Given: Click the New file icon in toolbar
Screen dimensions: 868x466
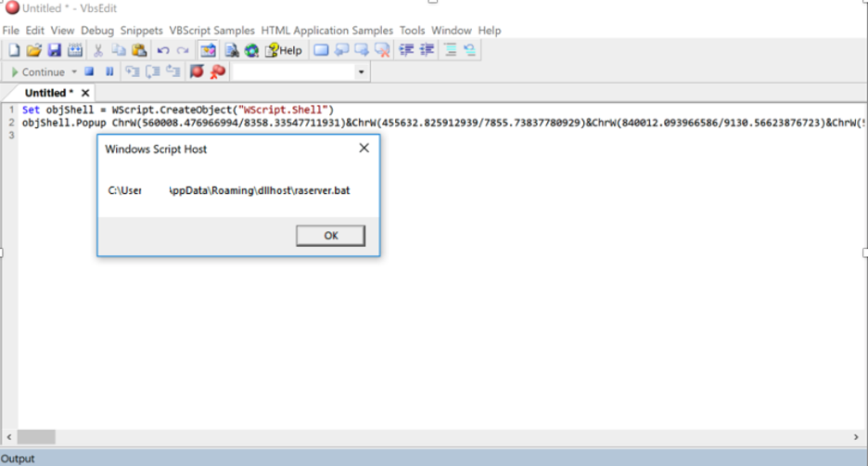Looking at the screenshot, I should coord(13,50).
